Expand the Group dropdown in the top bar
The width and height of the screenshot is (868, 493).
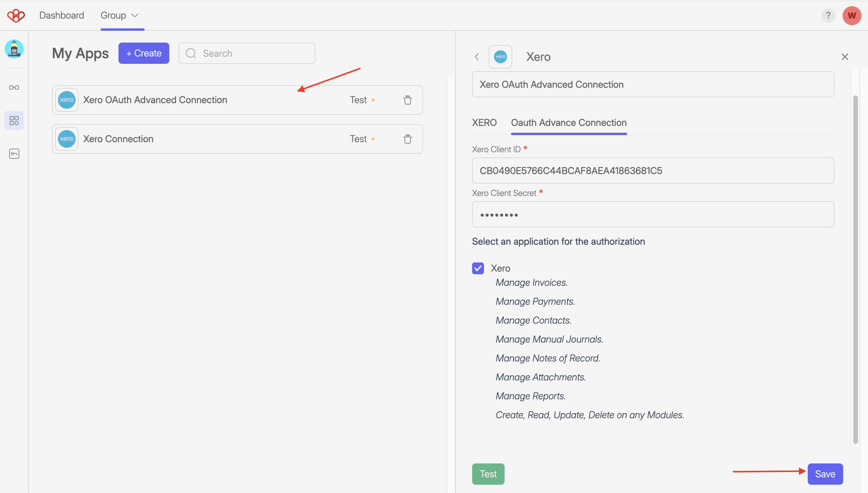point(119,15)
